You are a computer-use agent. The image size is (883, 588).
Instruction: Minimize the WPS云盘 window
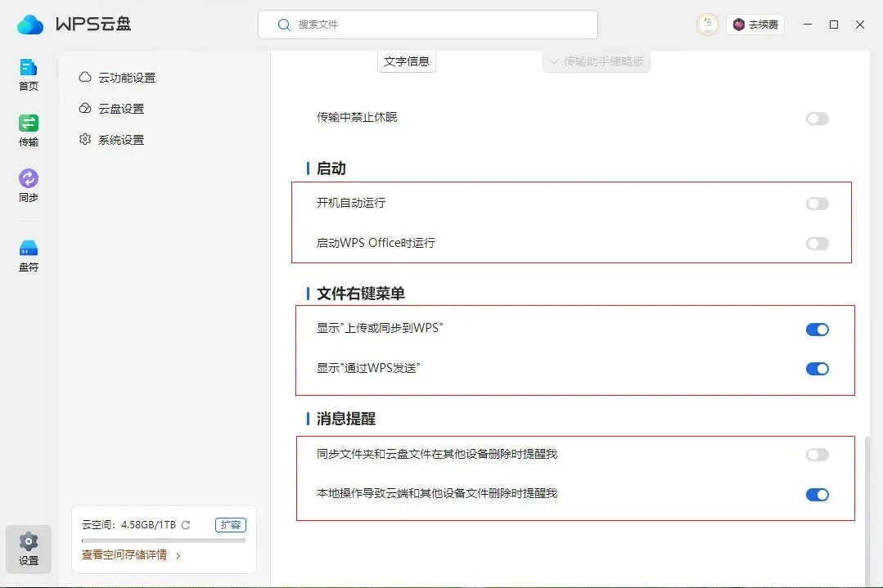click(808, 25)
